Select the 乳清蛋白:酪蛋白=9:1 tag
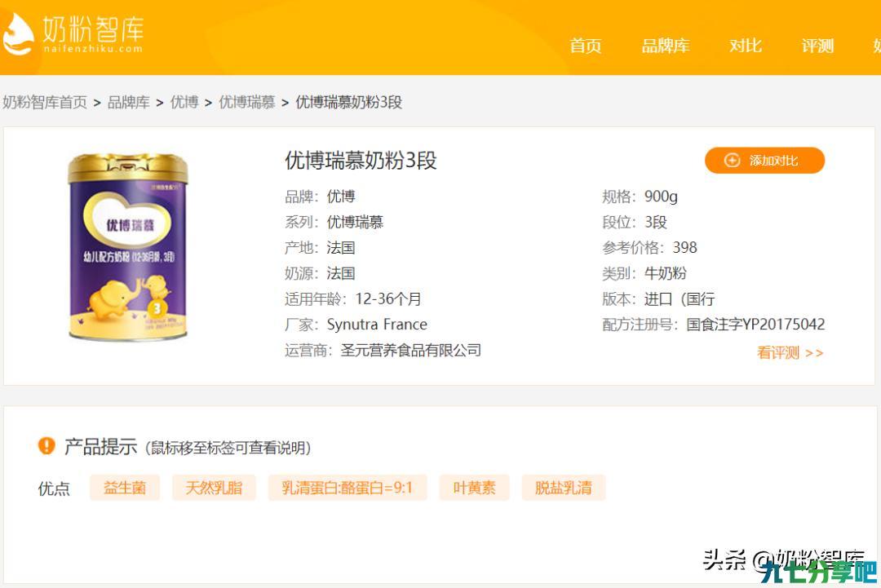The width and height of the screenshot is (881, 588). click(348, 488)
